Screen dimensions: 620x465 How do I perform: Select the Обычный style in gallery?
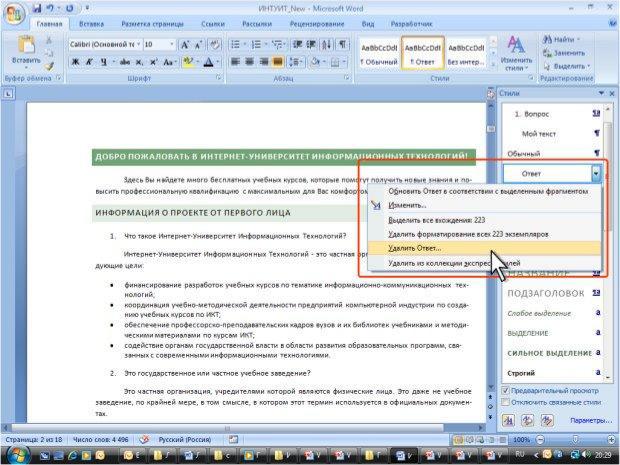click(379, 54)
